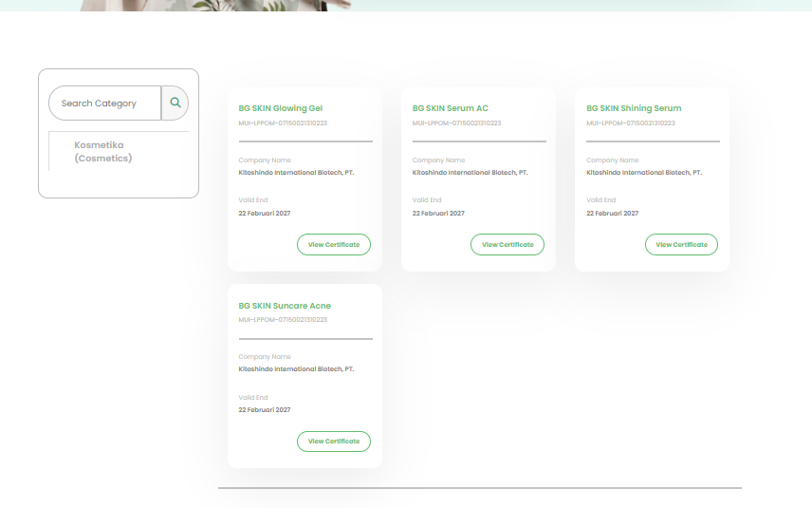Click valid end date in Suncare Acne card
812x508 pixels.
point(264,409)
